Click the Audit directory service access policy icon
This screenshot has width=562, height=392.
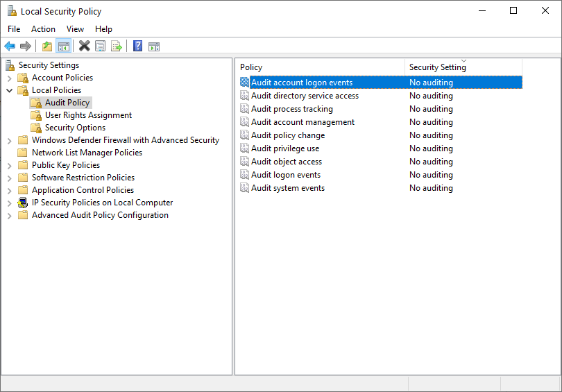tap(244, 96)
